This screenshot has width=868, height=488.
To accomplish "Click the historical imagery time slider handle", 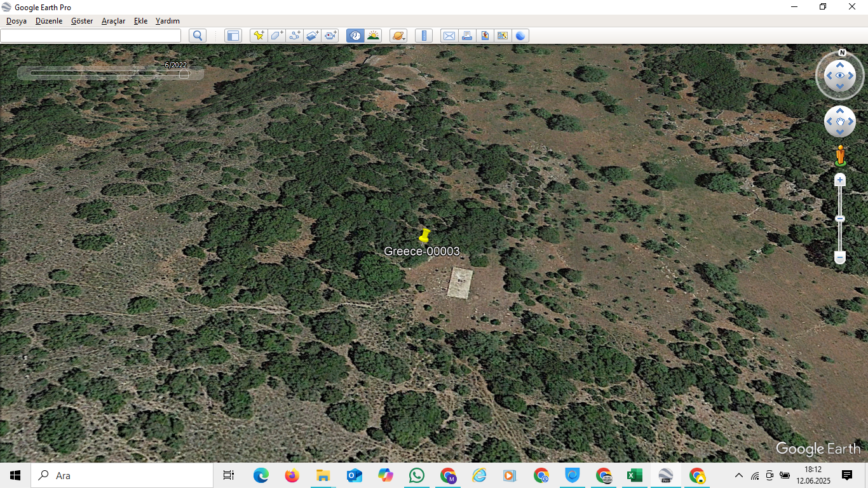I will pos(184,74).
